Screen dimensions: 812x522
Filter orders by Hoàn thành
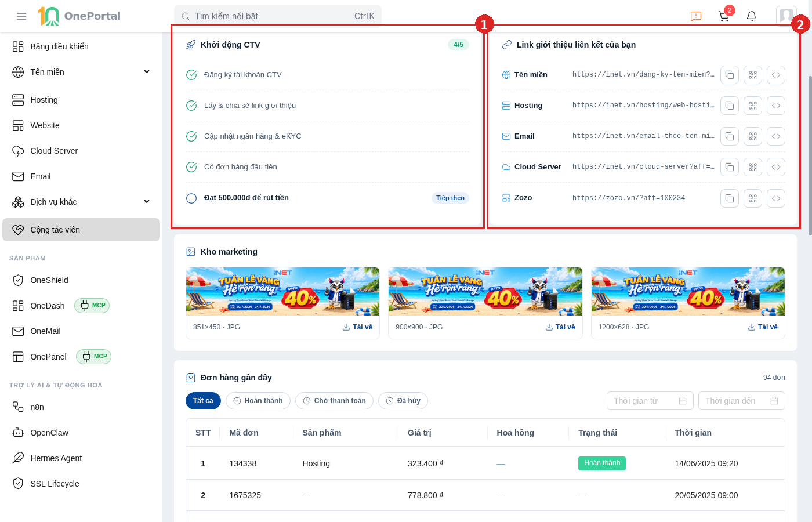[258, 401]
